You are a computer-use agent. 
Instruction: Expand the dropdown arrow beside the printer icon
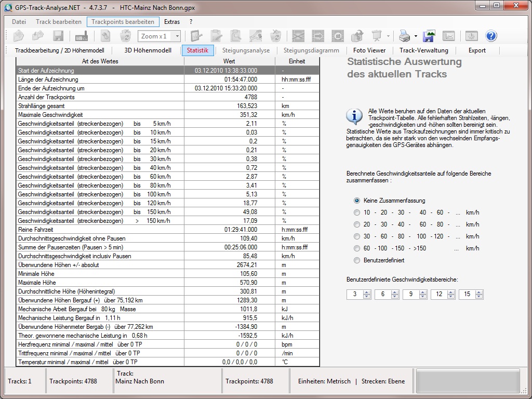416,36
